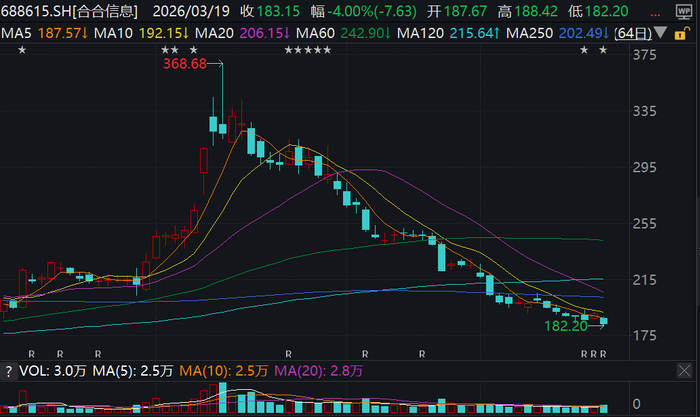Screen dimensions: 700x417
Task: Click the MA250 indicator label
Action: pos(529,33)
